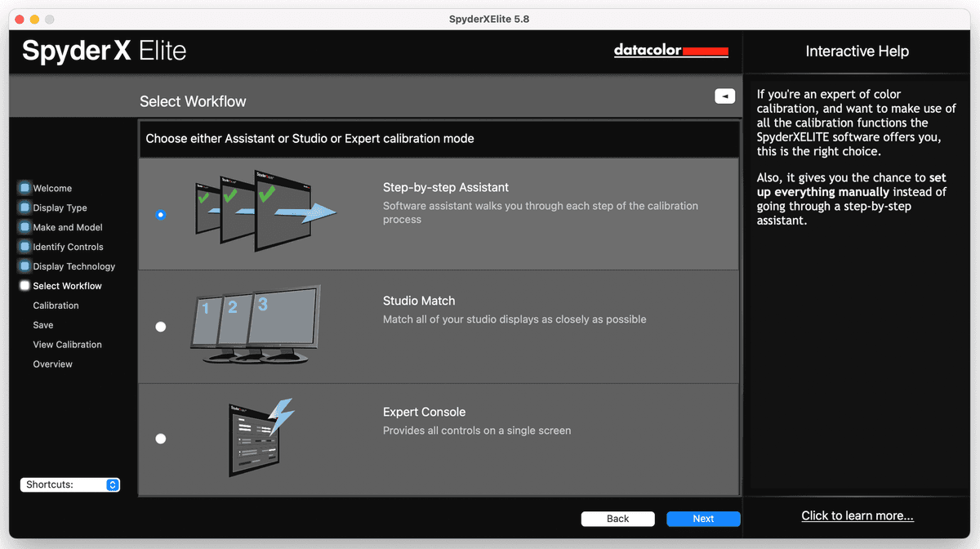Image resolution: width=980 pixels, height=549 pixels.
Task: Select the Step-by-step Assistant radio button
Action: point(161,215)
